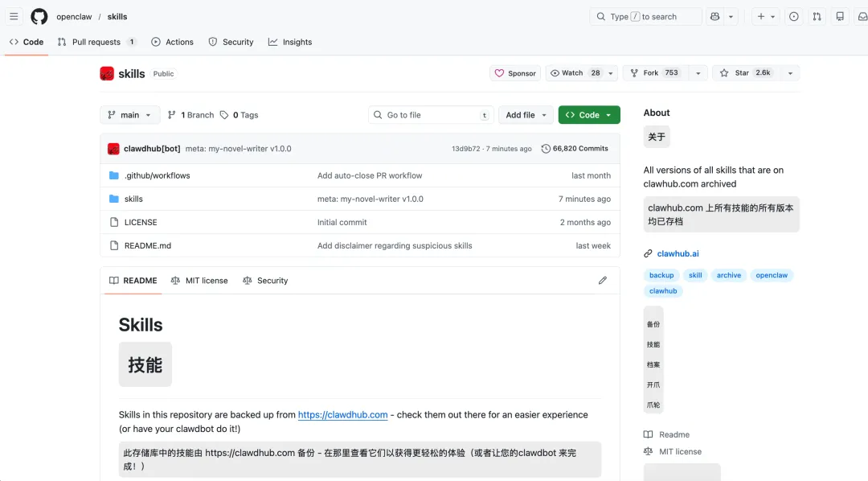Click the openclaw owner link
This screenshot has height=481, width=868.
(x=74, y=17)
